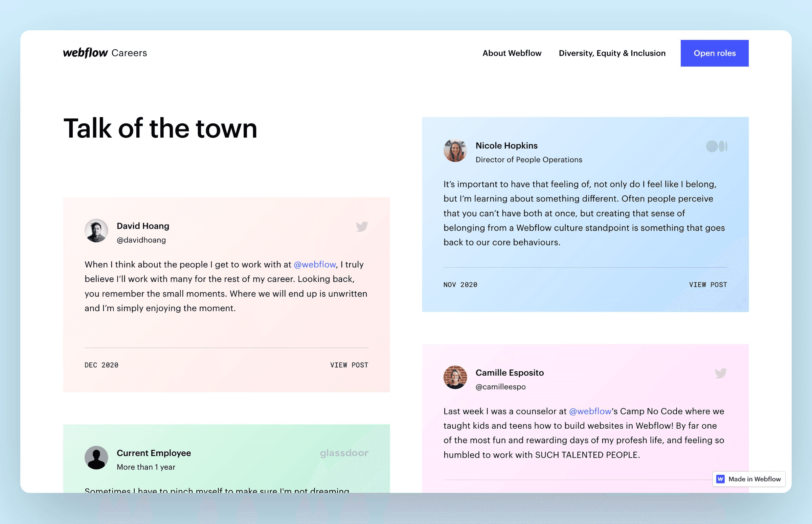812x524 pixels.
Task: Click David Hoang's profile avatar
Action: [x=96, y=231]
